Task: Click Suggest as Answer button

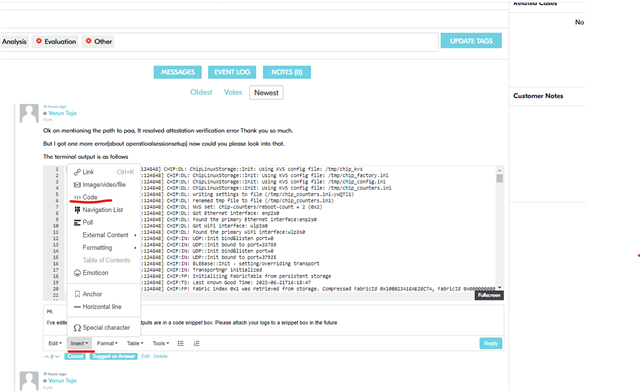Action: (113, 356)
